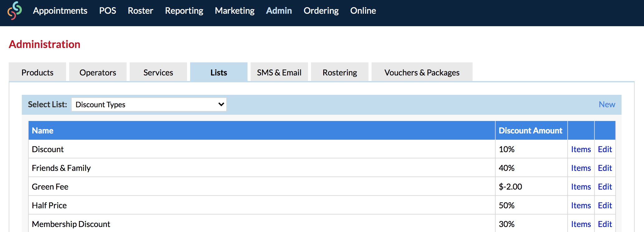Select the Green Fee name cell
The image size is (644, 232).
tap(262, 186)
